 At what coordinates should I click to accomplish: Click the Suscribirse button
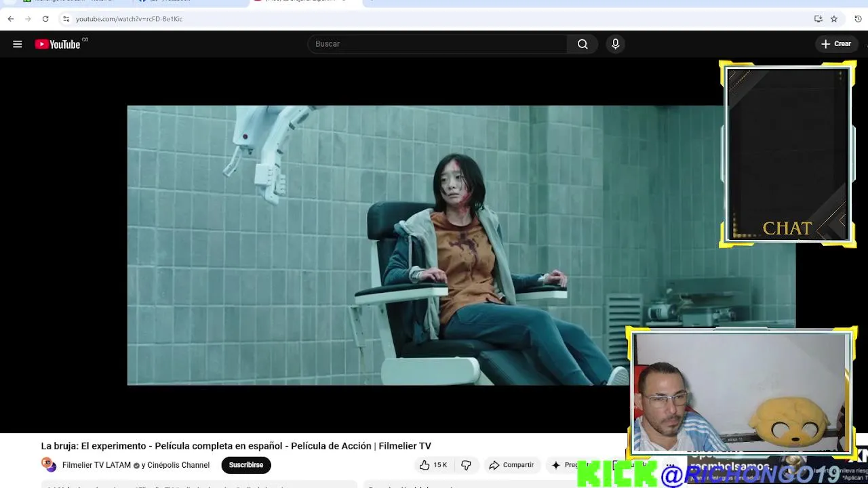(246, 465)
